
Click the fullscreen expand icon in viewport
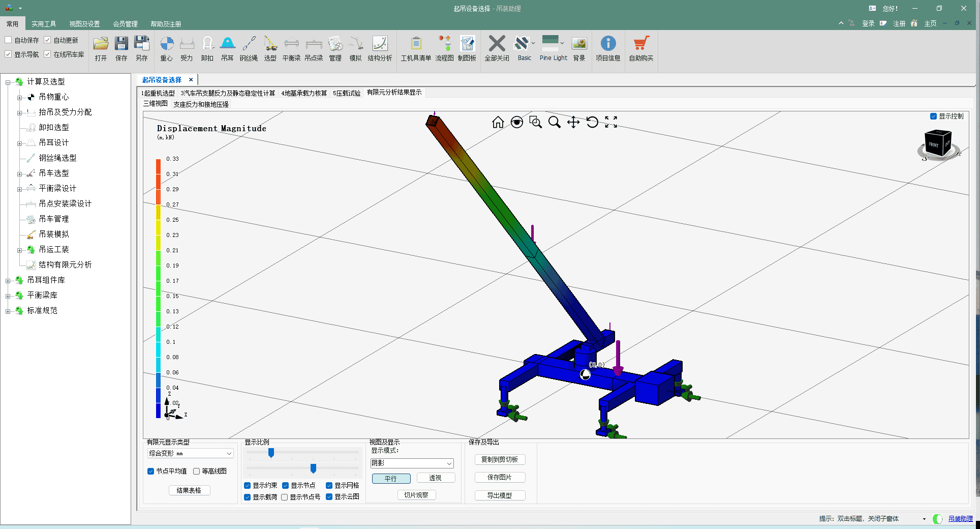pyautogui.click(x=611, y=122)
